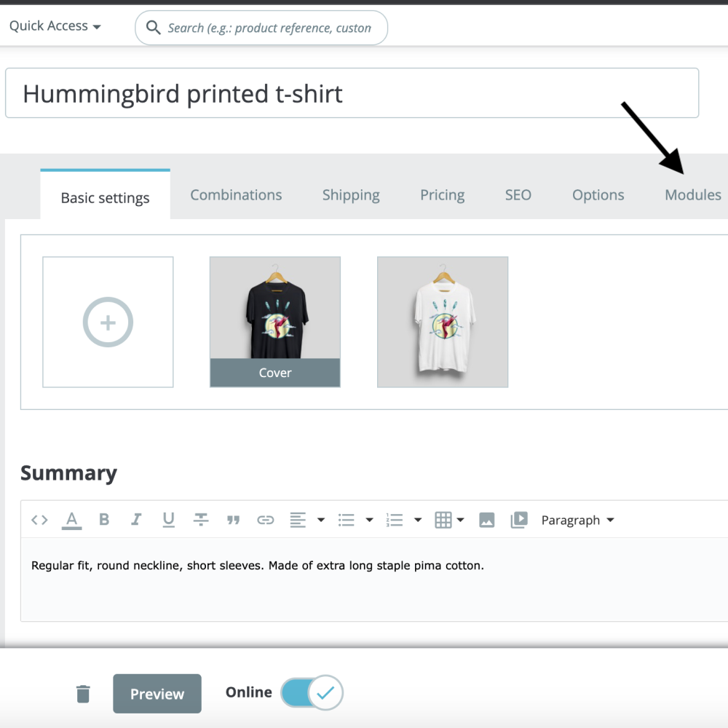The image size is (728, 728).
Task: Toggle the product Online switch
Action: click(x=312, y=692)
